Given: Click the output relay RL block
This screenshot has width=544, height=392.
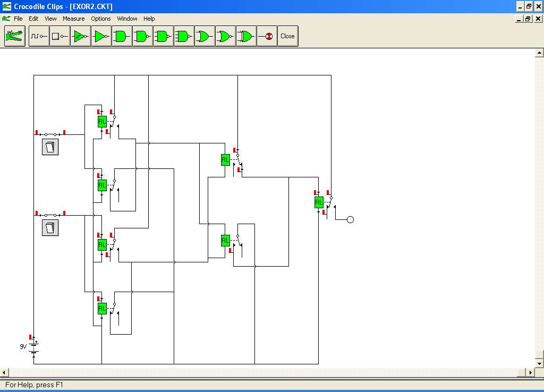Looking at the screenshot, I should (319, 202).
